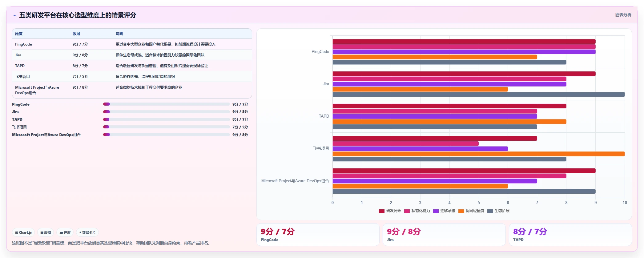
Task: Click the PingCode y-axis label in chart
Action: click(320, 52)
